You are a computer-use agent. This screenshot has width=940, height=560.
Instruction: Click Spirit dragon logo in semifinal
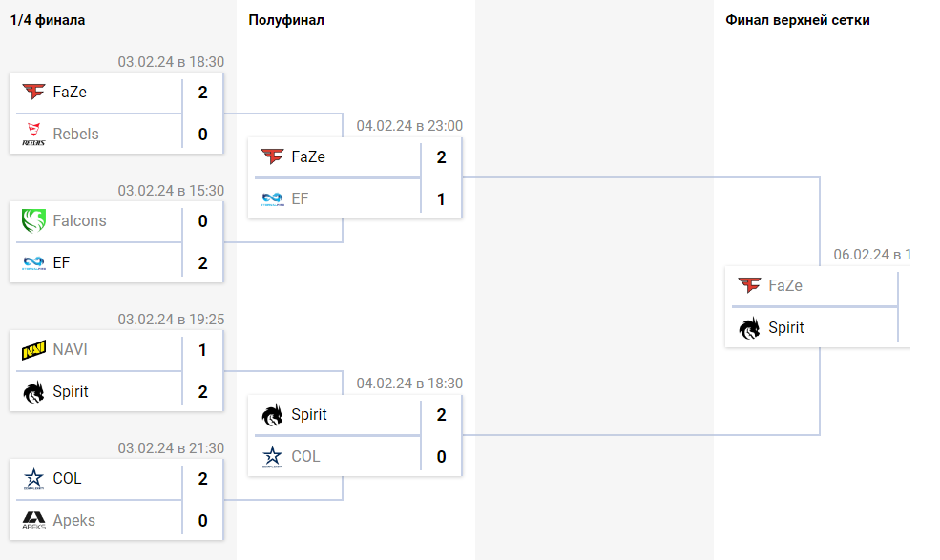pos(272,414)
